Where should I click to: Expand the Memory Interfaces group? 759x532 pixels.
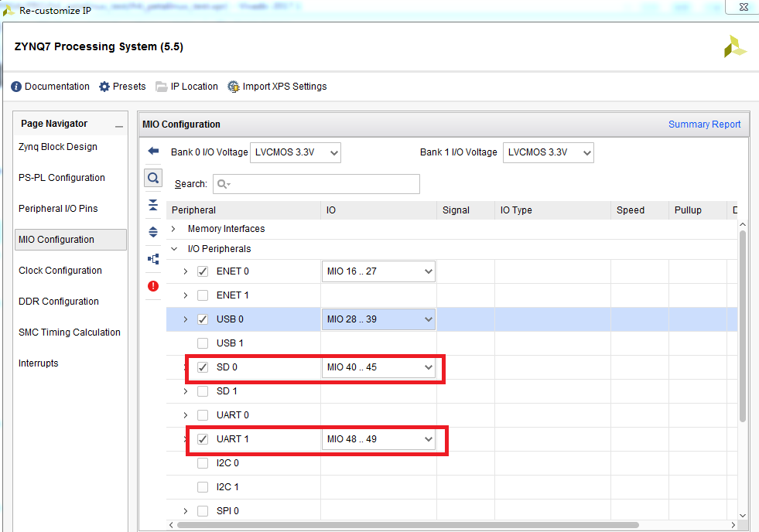(x=173, y=229)
